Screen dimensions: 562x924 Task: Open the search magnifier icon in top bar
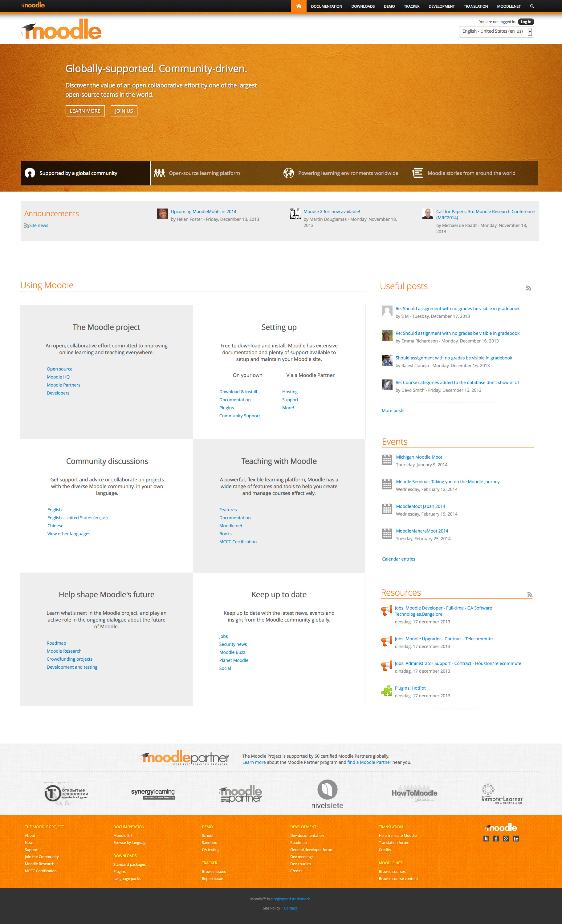pyautogui.click(x=532, y=6)
